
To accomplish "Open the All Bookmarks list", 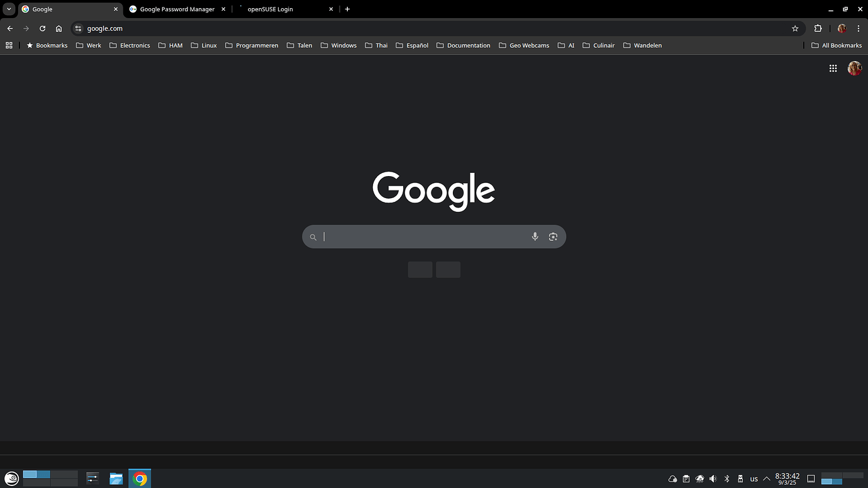I will coord(837,45).
